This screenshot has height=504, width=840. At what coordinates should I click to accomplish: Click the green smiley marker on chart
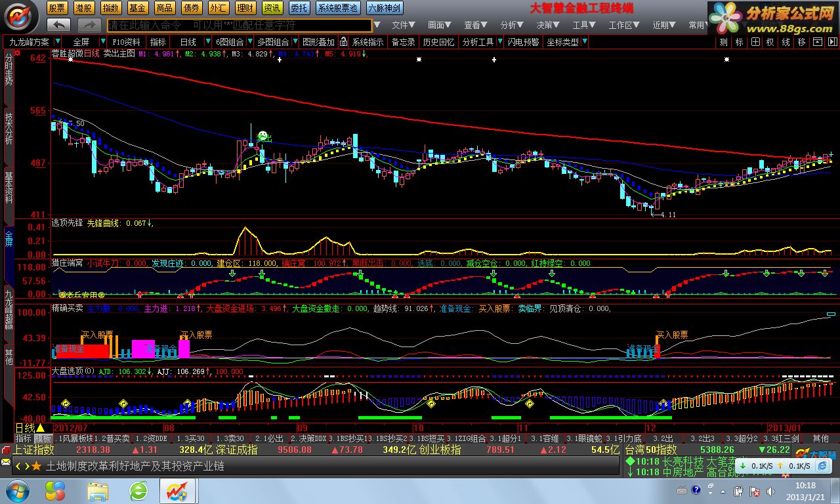pyautogui.click(x=263, y=136)
